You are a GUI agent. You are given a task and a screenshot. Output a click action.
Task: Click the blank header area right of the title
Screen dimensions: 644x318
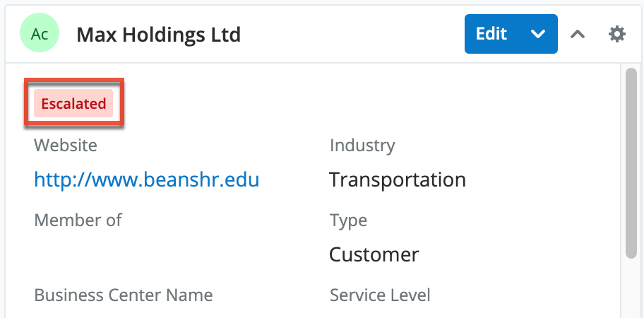[353, 34]
